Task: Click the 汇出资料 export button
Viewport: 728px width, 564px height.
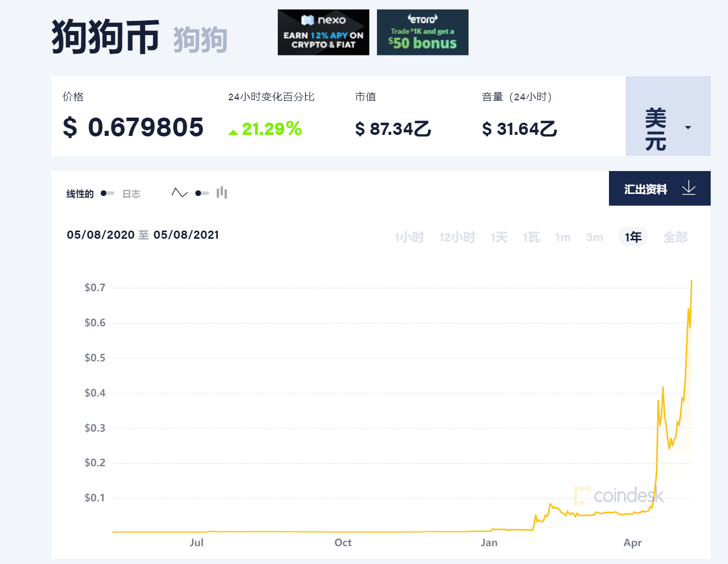Action: [645, 188]
